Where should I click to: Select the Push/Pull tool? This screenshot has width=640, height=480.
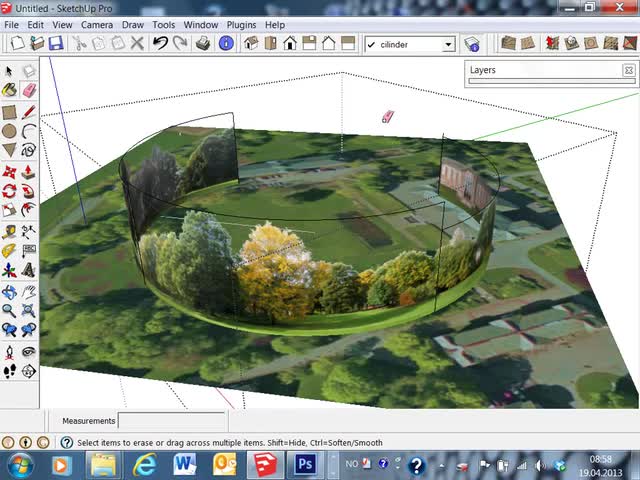tap(29, 171)
